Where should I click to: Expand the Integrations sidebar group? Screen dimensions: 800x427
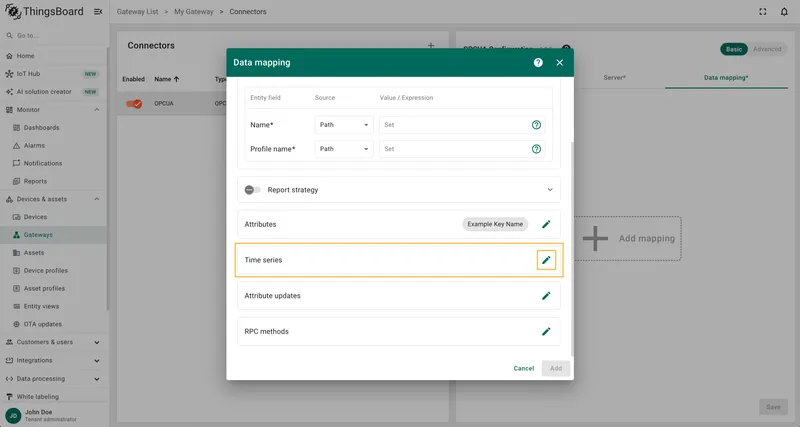tap(97, 361)
